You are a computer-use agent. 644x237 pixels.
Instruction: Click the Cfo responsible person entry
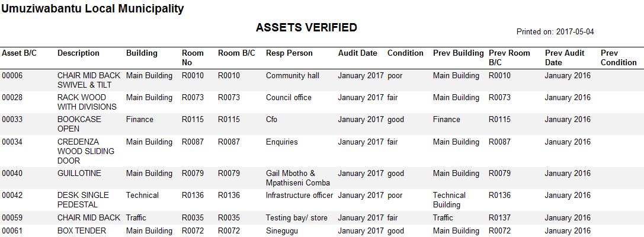click(271, 120)
